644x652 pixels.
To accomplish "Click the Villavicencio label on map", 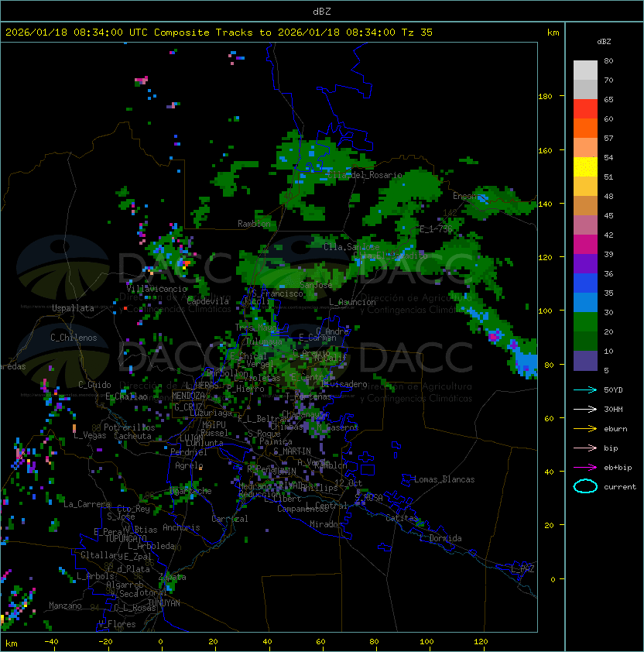I will 156,289.
